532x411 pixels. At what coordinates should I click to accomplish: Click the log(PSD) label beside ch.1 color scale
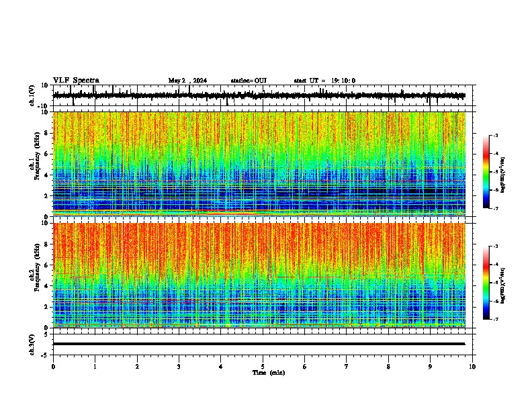pyautogui.click(x=503, y=175)
